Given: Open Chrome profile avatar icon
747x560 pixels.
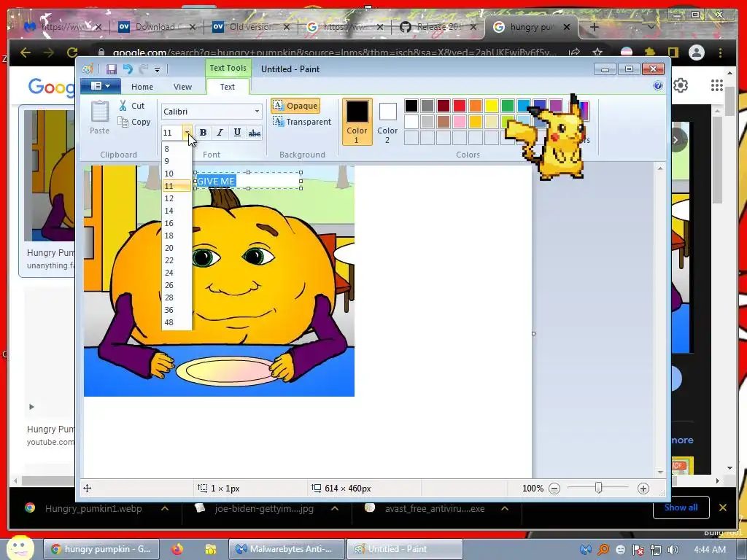Looking at the screenshot, I should tap(697, 52).
